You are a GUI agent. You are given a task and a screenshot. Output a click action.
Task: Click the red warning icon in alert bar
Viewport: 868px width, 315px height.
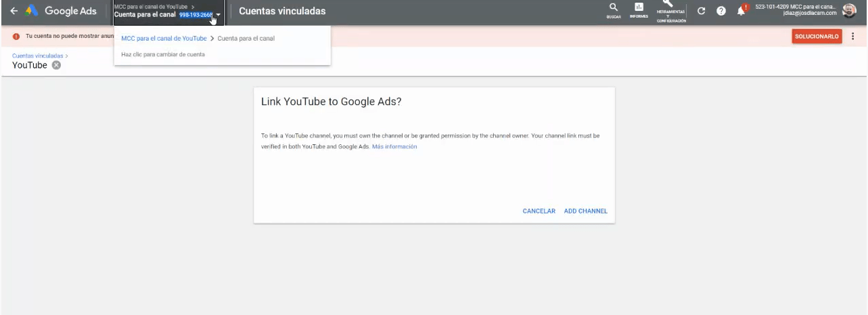16,37
